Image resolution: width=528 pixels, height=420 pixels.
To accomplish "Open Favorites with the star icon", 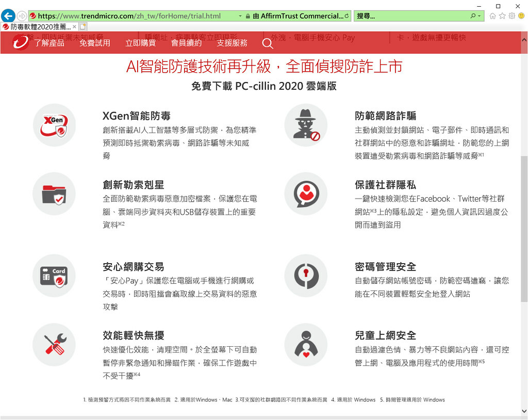I will click(x=502, y=16).
